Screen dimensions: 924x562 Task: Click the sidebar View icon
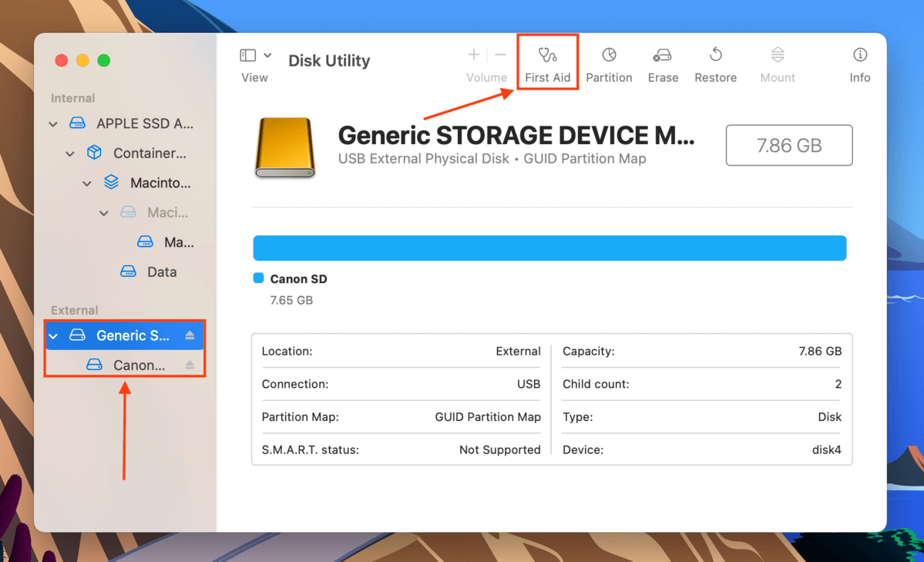tap(247, 56)
